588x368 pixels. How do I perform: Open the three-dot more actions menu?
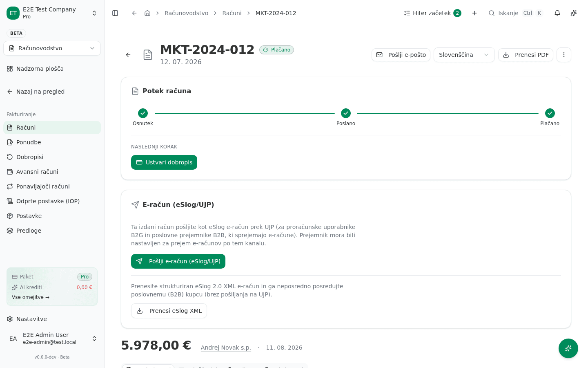(x=564, y=55)
